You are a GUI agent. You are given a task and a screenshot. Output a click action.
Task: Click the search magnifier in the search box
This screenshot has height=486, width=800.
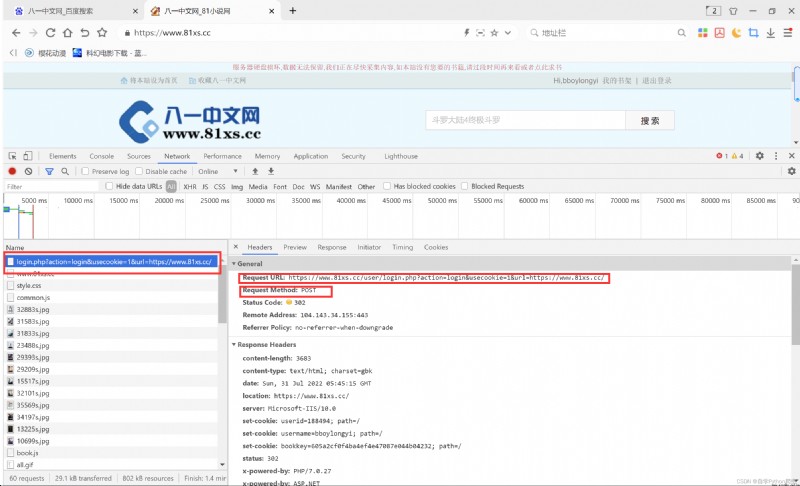click(x=682, y=33)
